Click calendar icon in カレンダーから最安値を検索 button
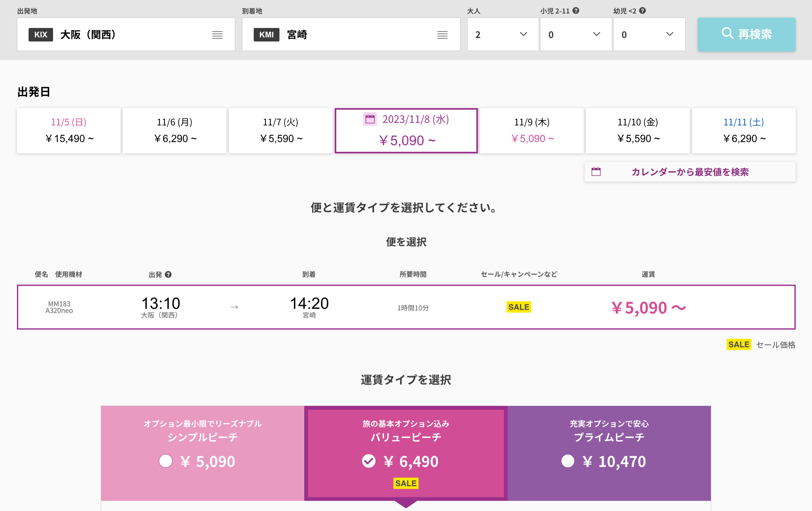The image size is (812, 511). click(x=596, y=172)
